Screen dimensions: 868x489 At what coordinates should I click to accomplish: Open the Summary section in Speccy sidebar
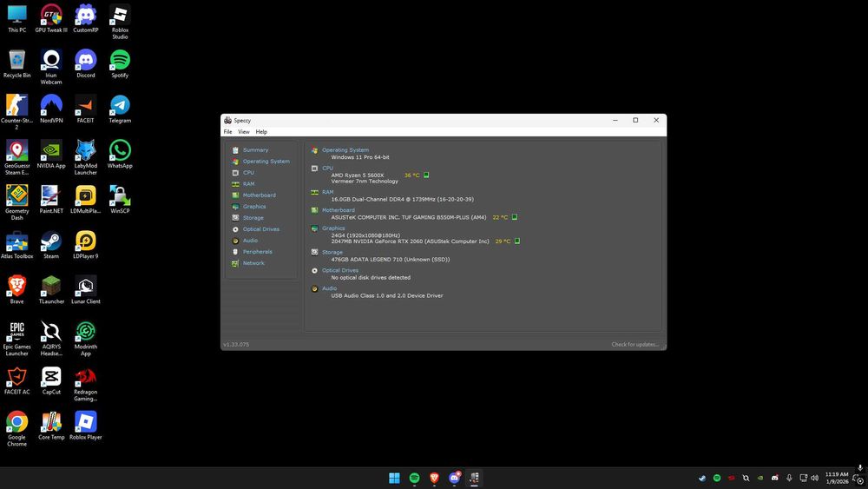click(x=255, y=150)
